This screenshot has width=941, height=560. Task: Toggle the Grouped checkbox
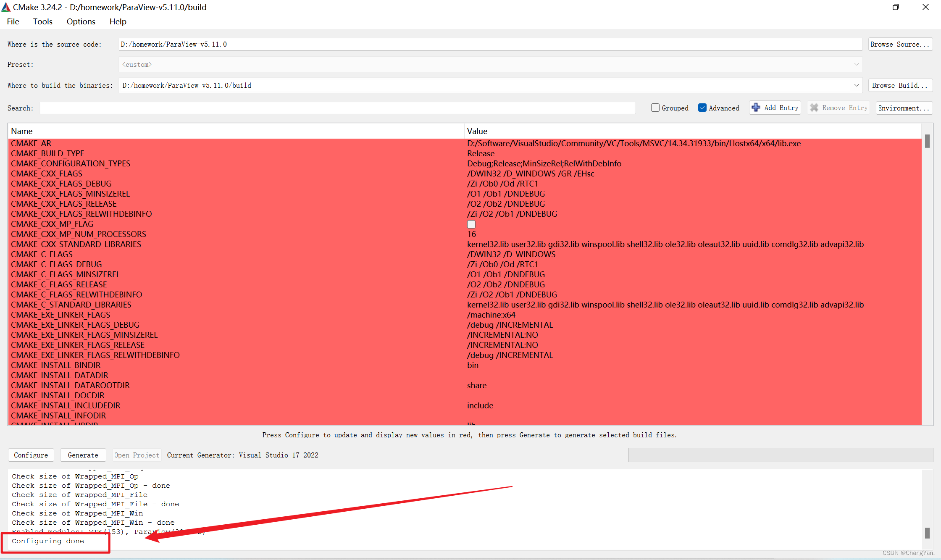tap(655, 108)
